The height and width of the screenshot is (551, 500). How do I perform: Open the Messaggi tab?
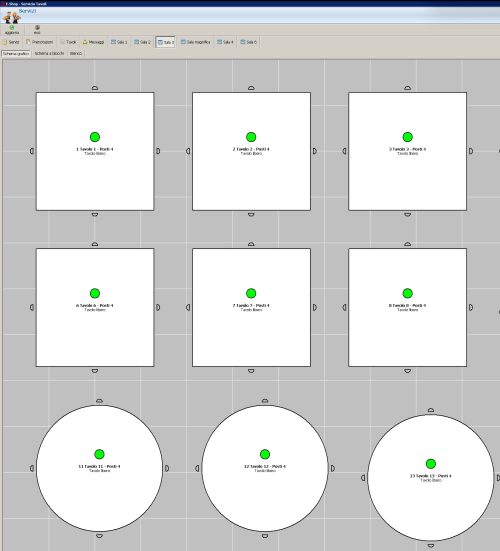coord(93,42)
